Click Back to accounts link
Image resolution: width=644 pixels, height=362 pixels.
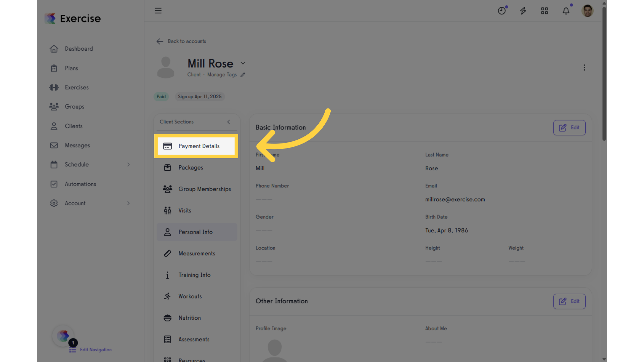click(x=187, y=41)
